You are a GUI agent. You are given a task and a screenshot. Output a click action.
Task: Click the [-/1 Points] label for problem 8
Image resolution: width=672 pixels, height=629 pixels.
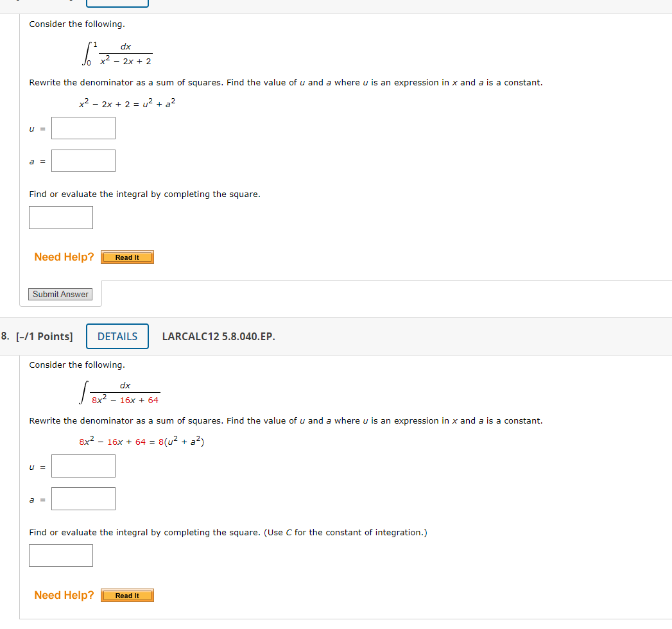(39, 336)
